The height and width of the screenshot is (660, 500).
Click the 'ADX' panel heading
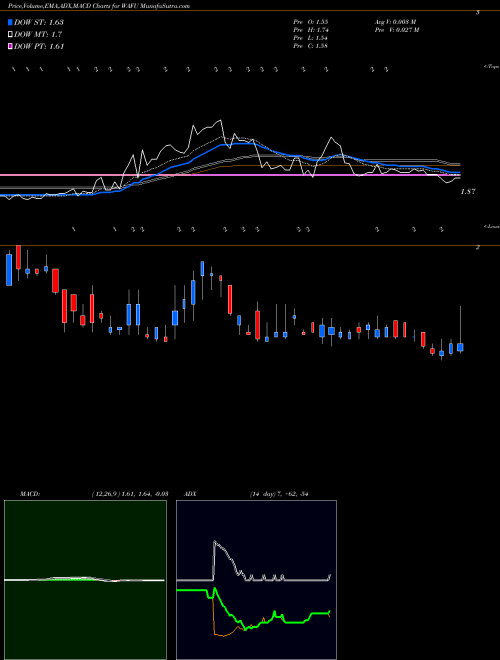(x=191, y=494)
